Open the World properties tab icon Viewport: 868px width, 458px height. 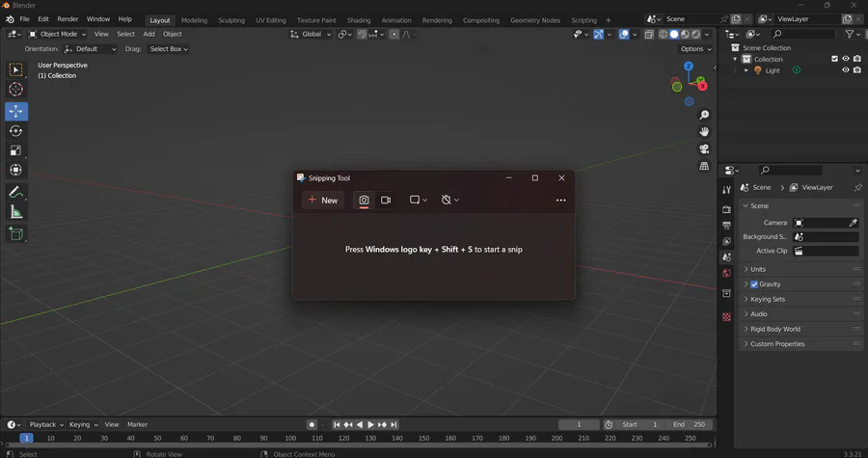tap(727, 273)
